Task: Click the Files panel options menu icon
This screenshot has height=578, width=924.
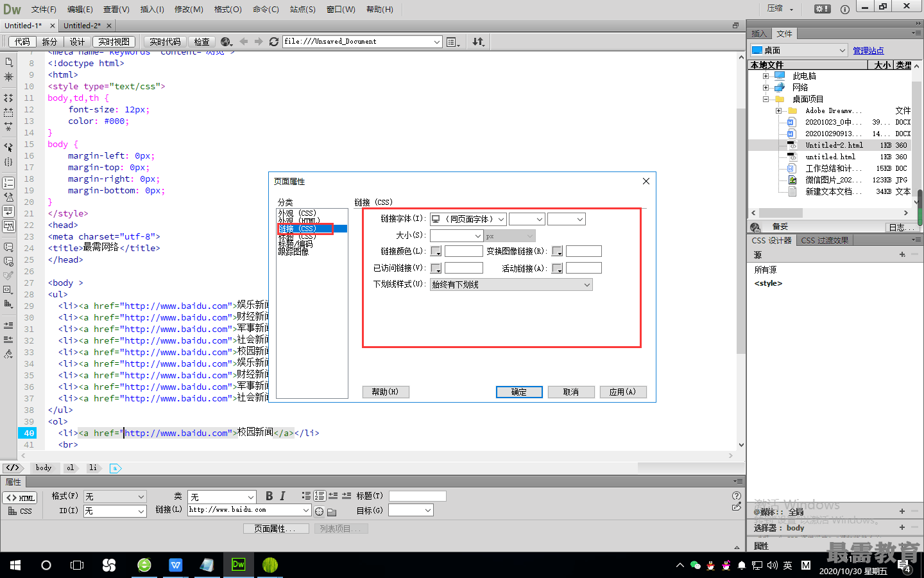Action: (916, 33)
